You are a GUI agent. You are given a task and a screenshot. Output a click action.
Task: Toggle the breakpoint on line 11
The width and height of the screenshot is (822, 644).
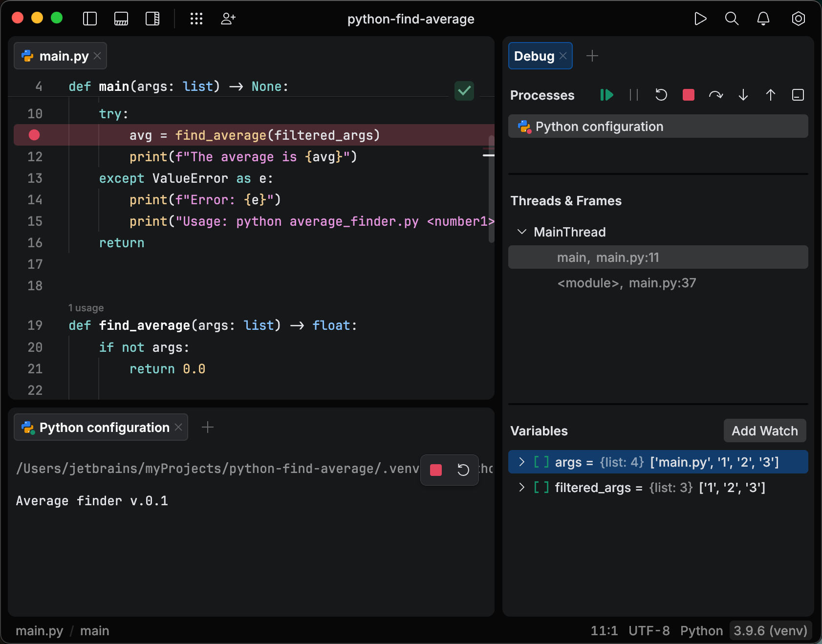pos(34,135)
